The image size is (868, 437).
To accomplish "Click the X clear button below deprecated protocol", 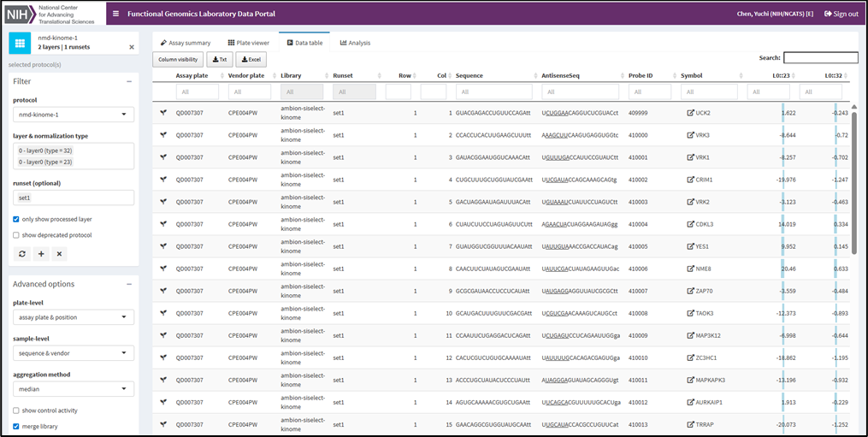I will [59, 254].
